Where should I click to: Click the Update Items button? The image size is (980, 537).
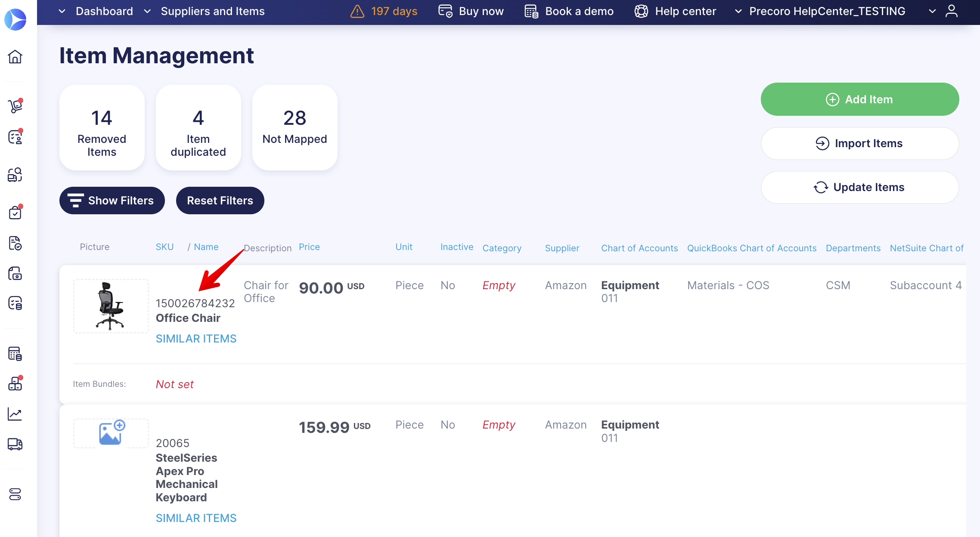pyautogui.click(x=860, y=187)
